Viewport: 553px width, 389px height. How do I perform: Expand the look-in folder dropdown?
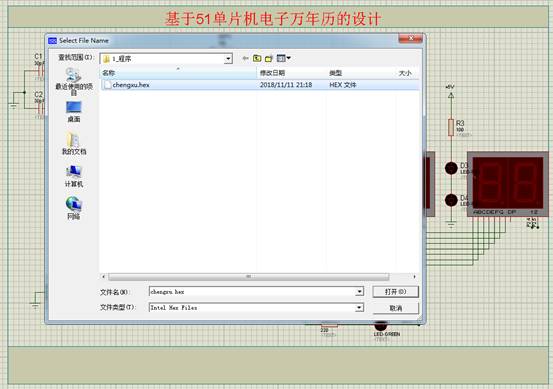pos(228,59)
